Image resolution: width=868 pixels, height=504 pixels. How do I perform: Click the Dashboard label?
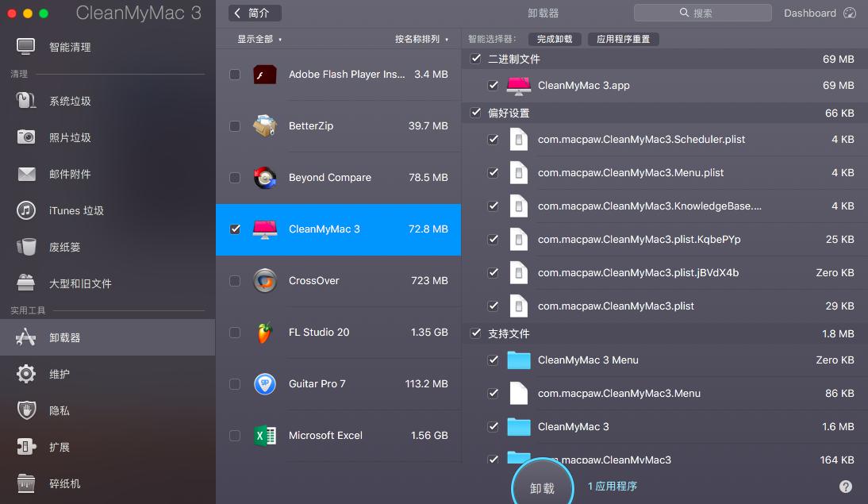pyautogui.click(x=809, y=13)
